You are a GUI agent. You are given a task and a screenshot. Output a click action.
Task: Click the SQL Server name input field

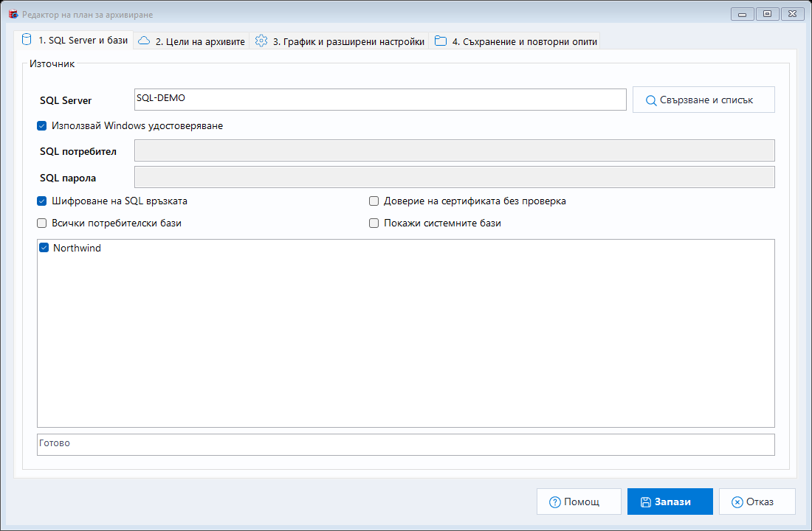[380, 100]
